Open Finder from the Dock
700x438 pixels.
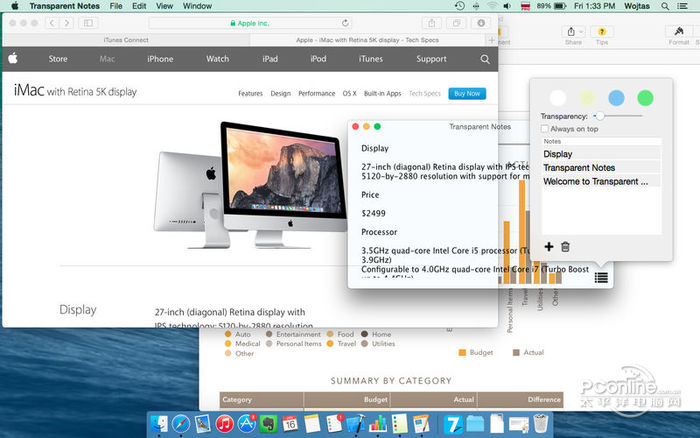[159, 423]
